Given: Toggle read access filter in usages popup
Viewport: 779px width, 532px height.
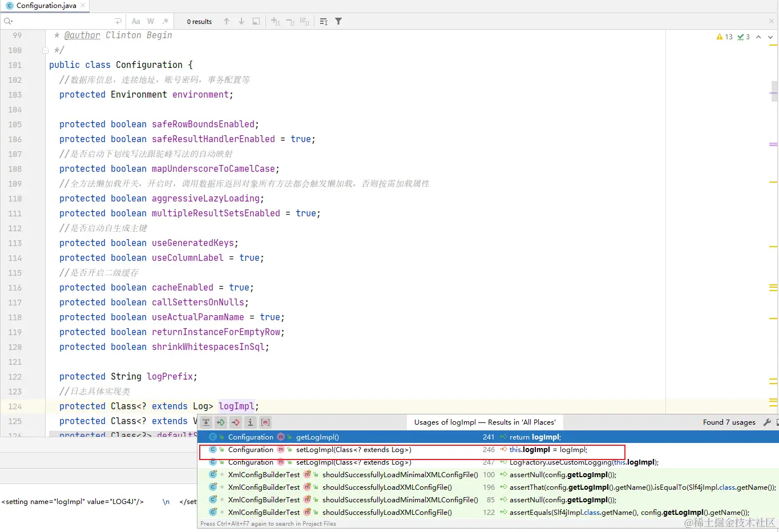Looking at the screenshot, I should [221, 422].
